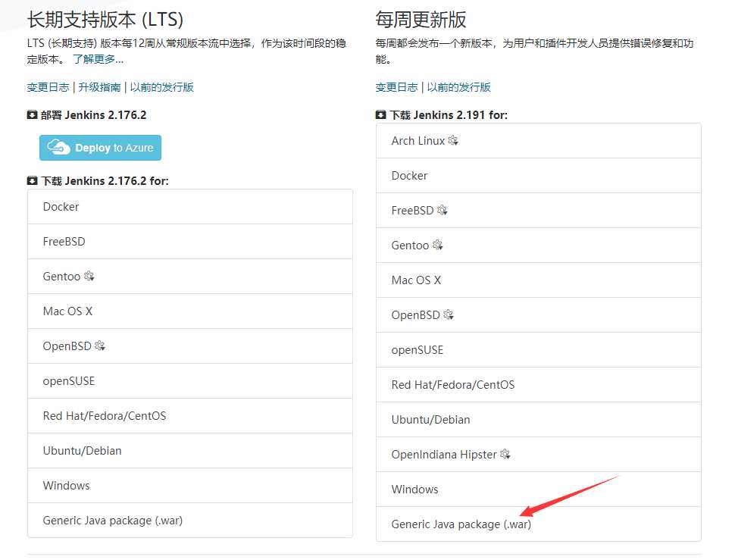Open the LTS 变更日志 link
The image size is (735, 560).
[x=48, y=87]
